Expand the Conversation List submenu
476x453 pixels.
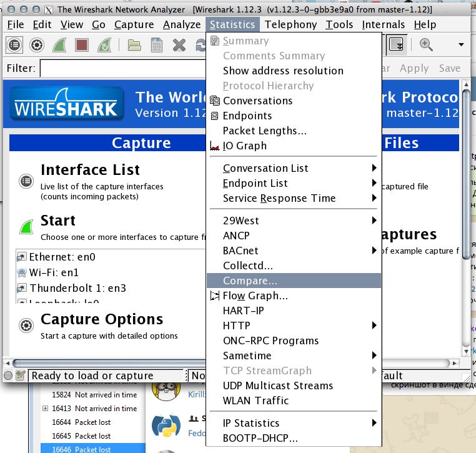294,168
